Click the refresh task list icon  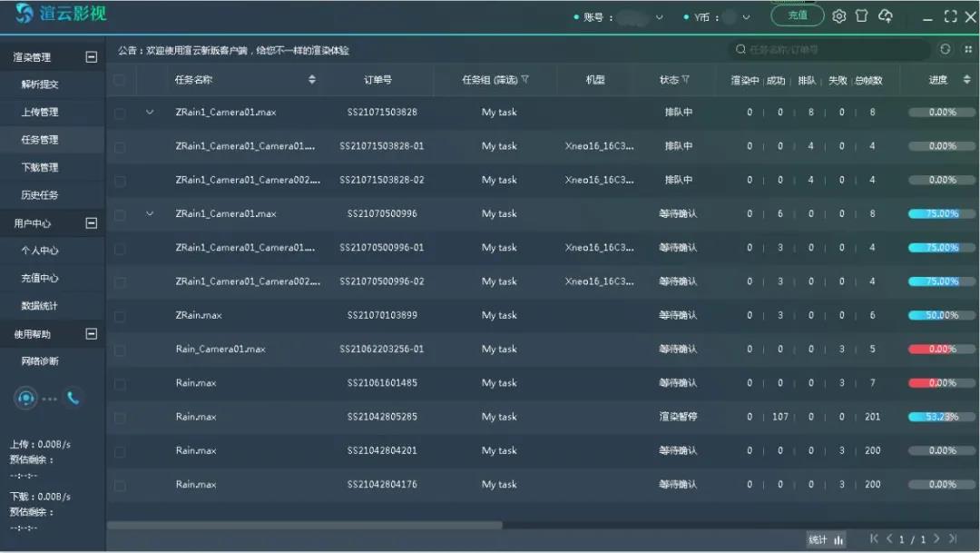pos(946,50)
